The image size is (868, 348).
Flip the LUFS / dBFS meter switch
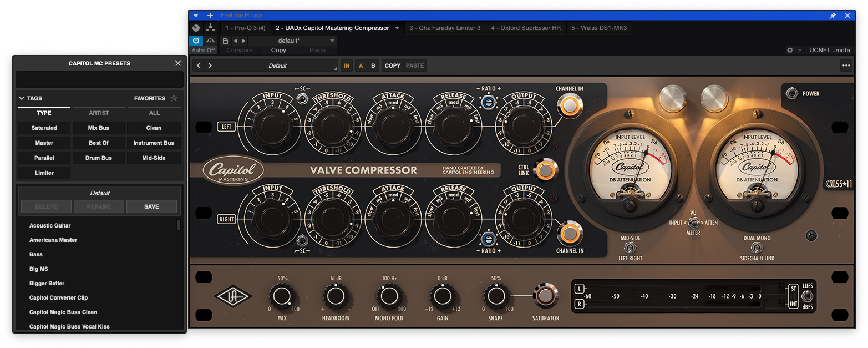coord(807,297)
